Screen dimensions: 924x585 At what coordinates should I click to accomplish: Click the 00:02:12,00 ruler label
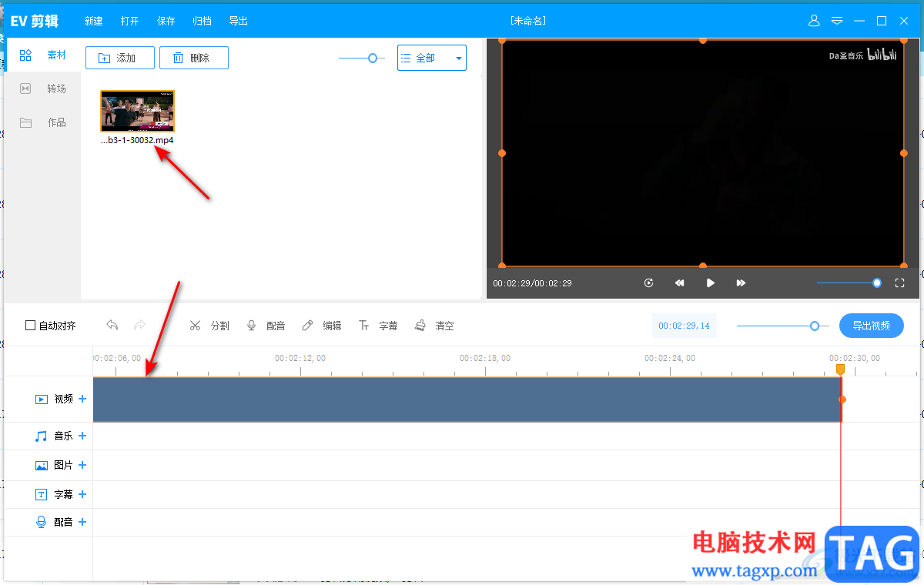(300, 358)
